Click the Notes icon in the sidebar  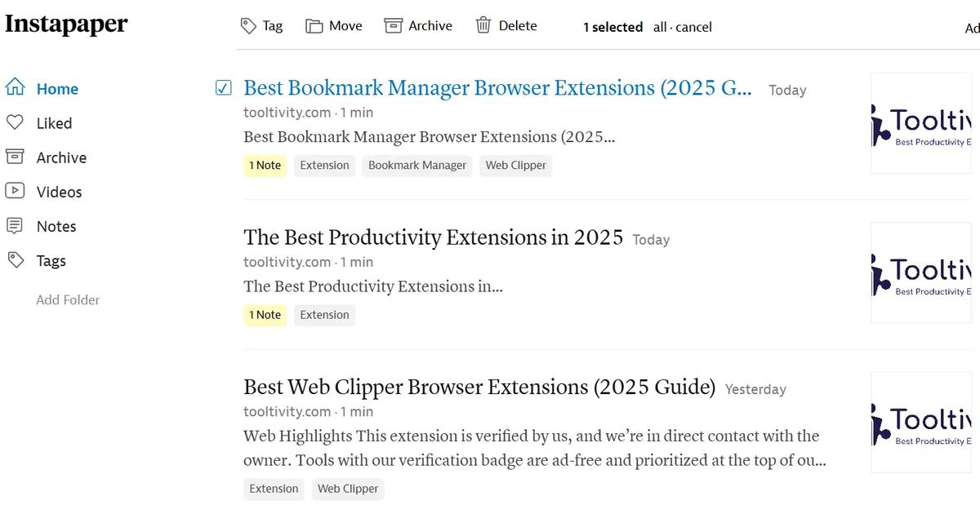pyautogui.click(x=15, y=225)
